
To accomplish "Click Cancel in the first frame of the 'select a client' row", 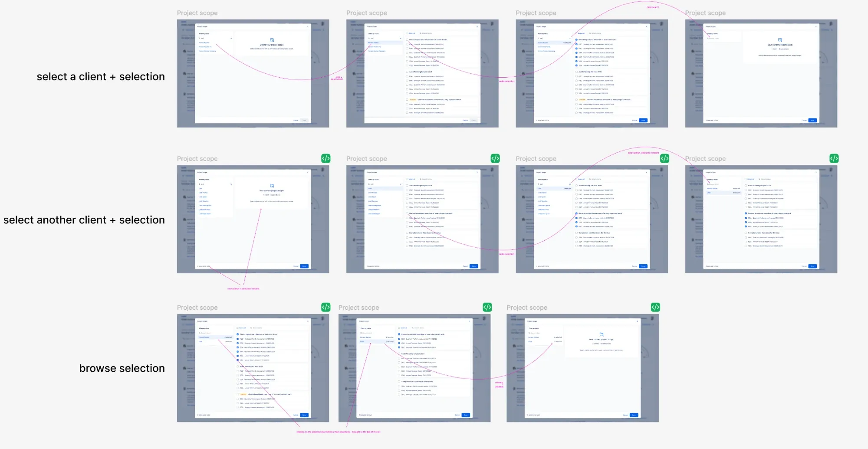I will (x=296, y=121).
